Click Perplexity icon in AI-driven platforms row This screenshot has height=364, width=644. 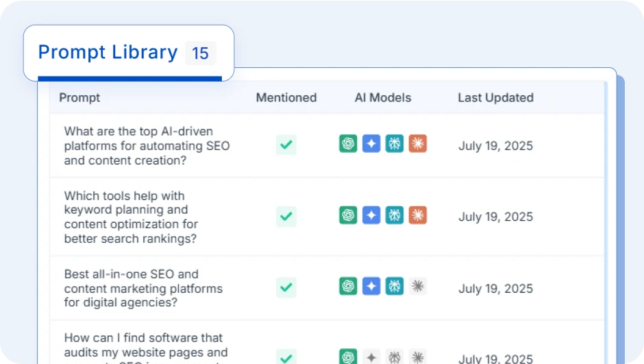(395, 144)
